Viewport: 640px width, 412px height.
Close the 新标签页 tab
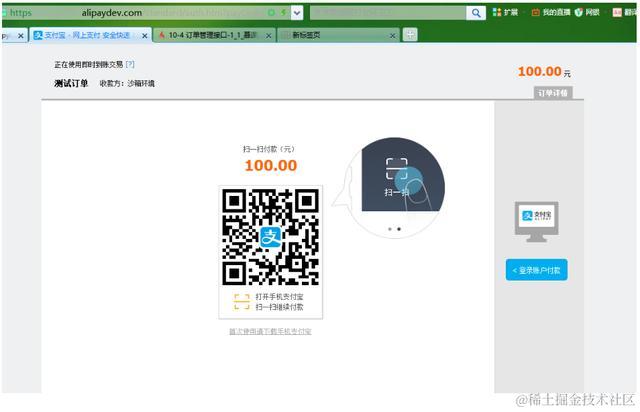pos(392,36)
